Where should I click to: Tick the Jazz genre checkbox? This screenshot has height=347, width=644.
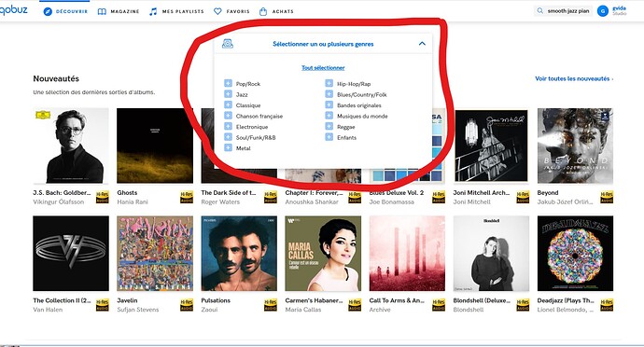pyautogui.click(x=228, y=94)
